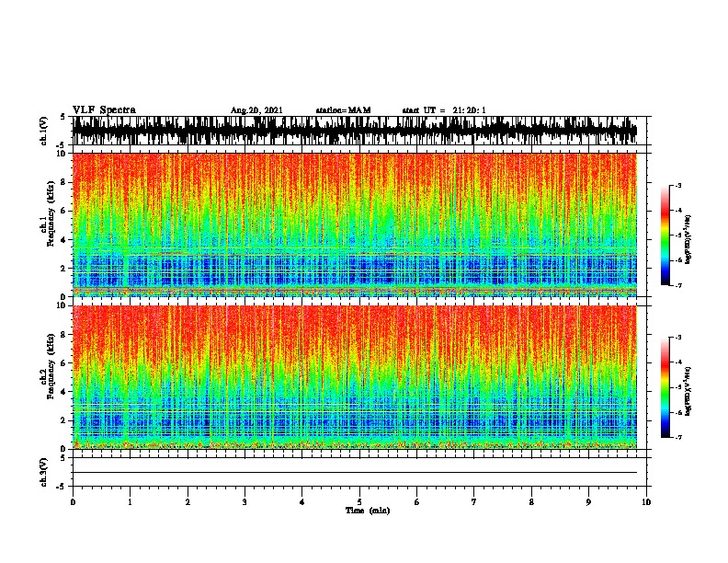Click inside the ch.2 spectrogram panel
728x563 pixels.
pyautogui.click(x=355, y=377)
